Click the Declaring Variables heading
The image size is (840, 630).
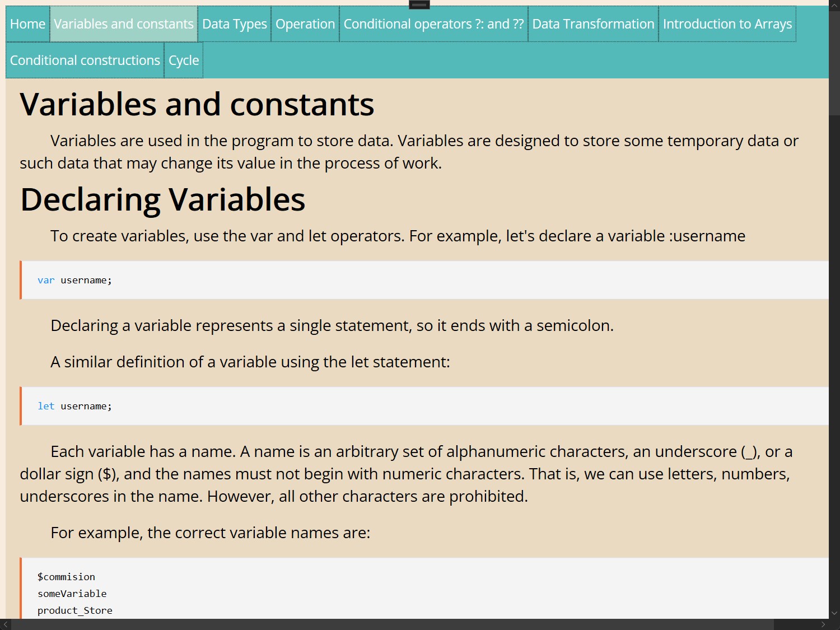[x=163, y=199]
